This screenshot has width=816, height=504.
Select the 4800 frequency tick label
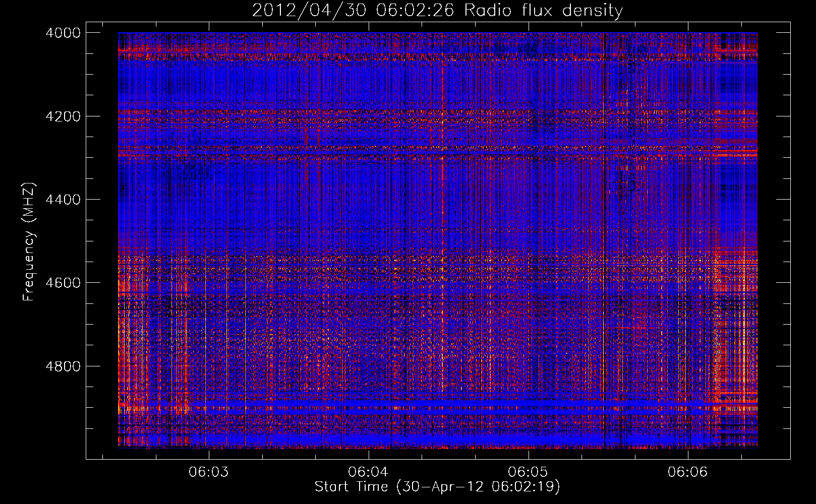(x=63, y=366)
